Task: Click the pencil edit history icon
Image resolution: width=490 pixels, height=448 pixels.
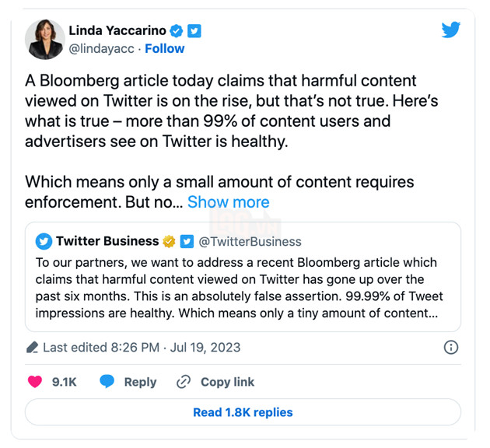Action: pyautogui.click(x=33, y=347)
